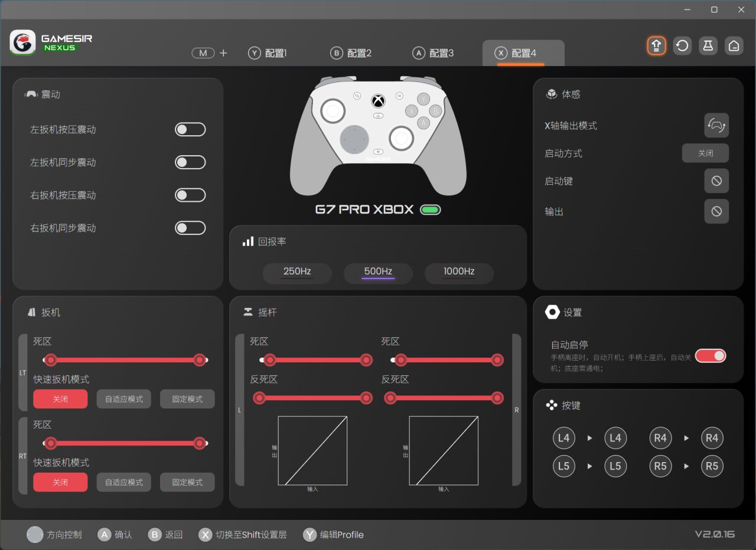Choose RT 自适应模式 button
The height and width of the screenshot is (550, 756).
(124, 482)
